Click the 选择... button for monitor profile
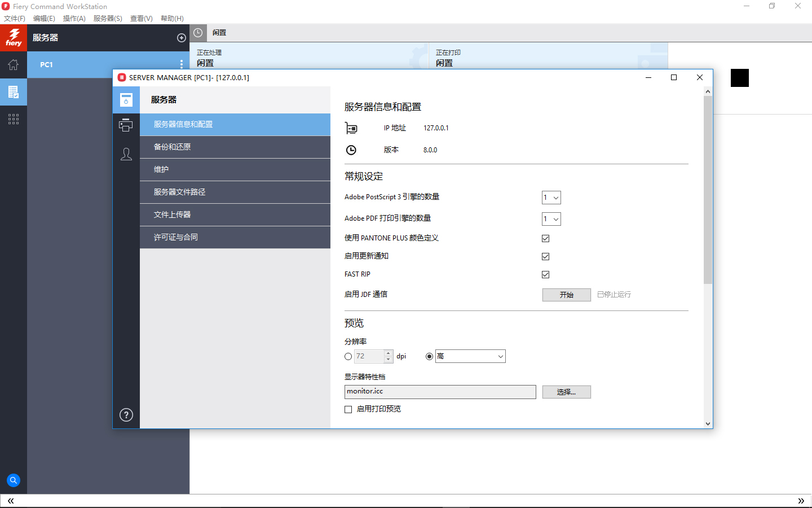The width and height of the screenshot is (812, 508). (567, 392)
